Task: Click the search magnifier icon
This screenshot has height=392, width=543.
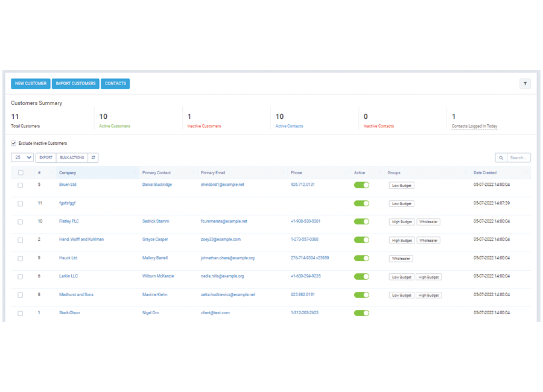Action: click(501, 157)
